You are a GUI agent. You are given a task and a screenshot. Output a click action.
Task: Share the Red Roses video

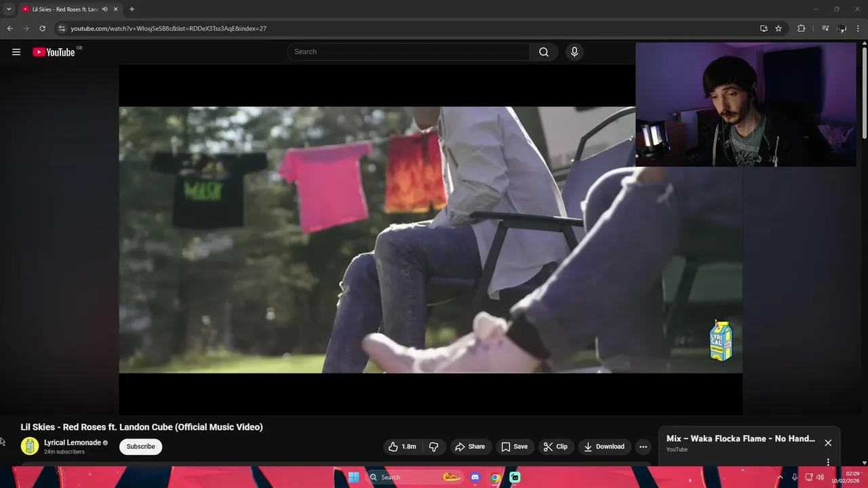[470, 447]
